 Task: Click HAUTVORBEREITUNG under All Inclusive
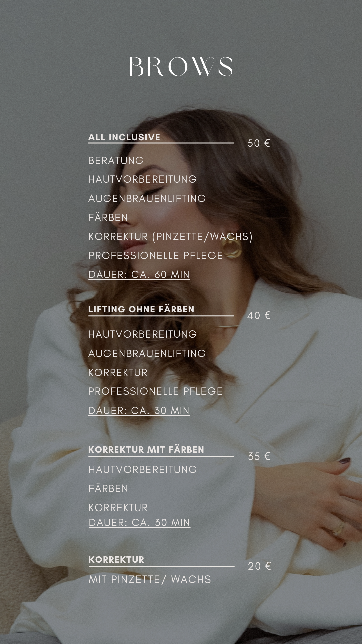tap(142, 179)
